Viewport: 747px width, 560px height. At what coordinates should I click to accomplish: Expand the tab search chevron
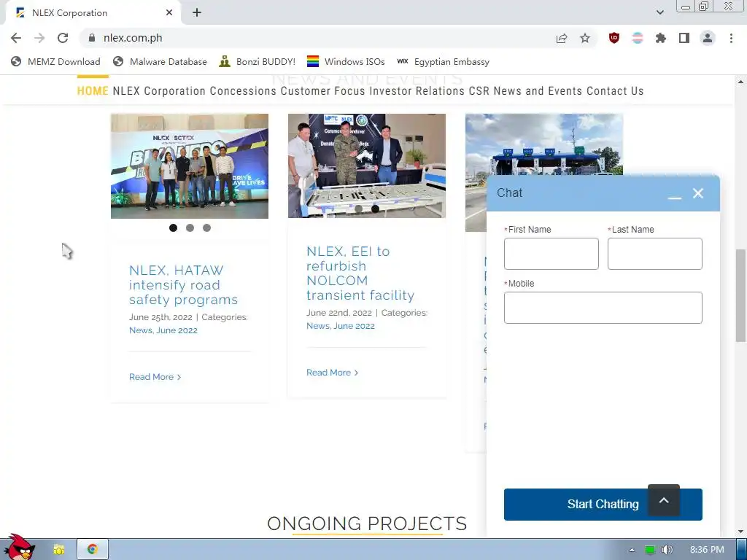point(659,12)
